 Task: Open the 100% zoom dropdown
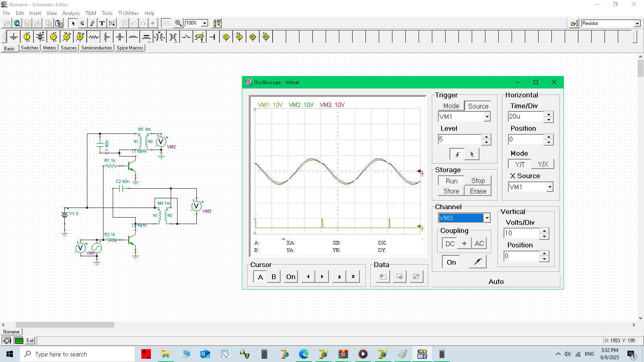(204, 23)
